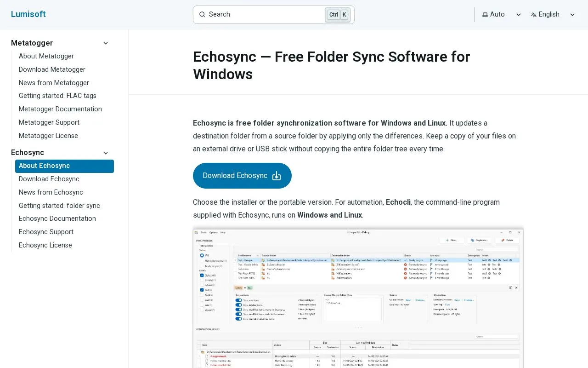Go to Download Metatogger
The width and height of the screenshot is (588, 368).
click(52, 69)
